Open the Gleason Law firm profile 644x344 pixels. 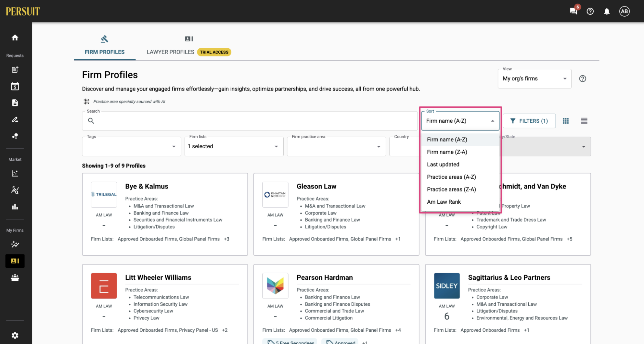coord(316,186)
